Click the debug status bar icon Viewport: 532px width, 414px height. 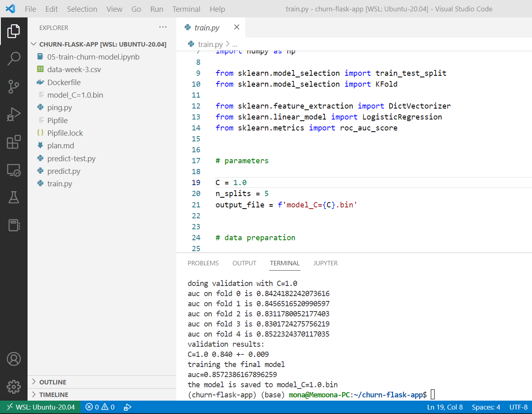coord(127,407)
